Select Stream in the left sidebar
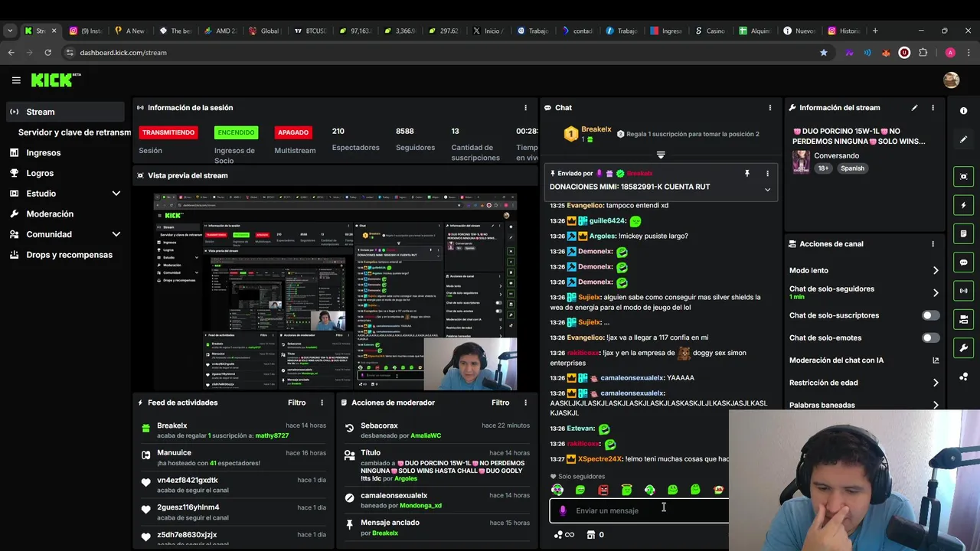Viewport: 980px width, 551px height. (64, 112)
